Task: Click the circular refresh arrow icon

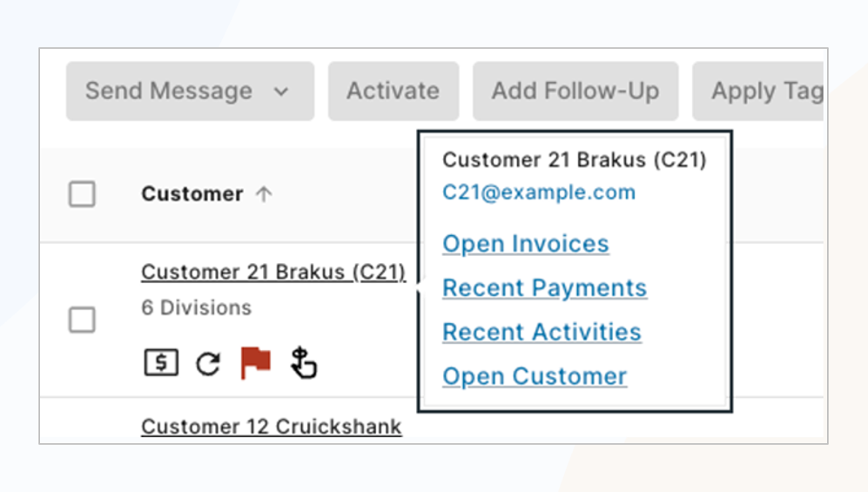Action: 208,364
